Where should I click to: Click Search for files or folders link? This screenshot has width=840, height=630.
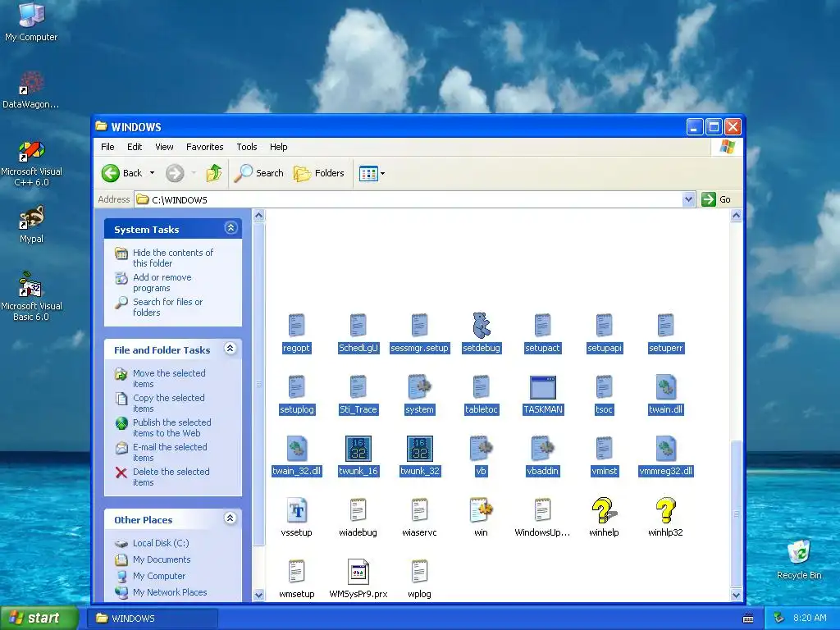pyautogui.click(x=167, y=307)
